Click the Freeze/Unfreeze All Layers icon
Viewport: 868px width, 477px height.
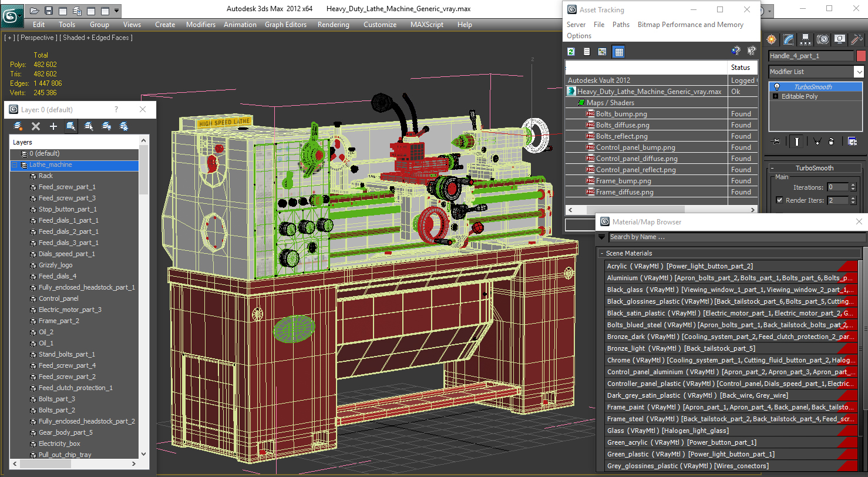[x=124, y=126]
